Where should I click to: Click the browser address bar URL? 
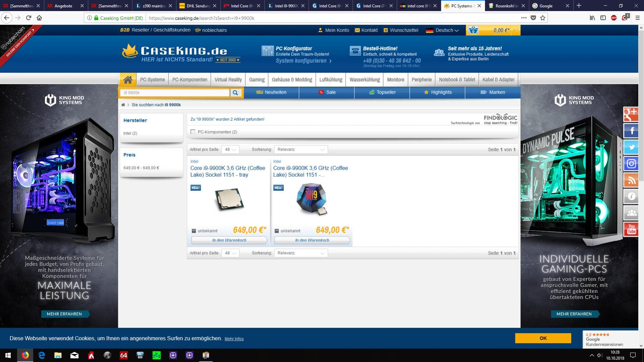[x=201, y=18]
